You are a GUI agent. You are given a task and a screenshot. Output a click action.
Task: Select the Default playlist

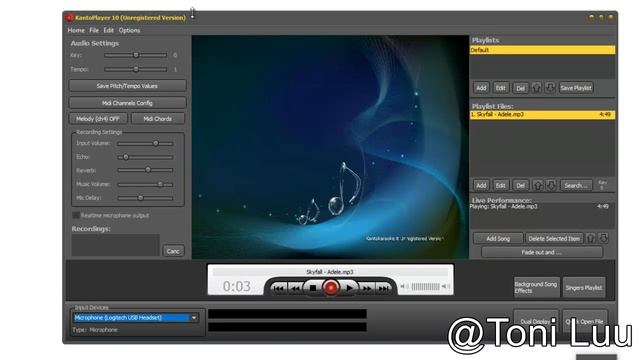(x=542, y=50)
